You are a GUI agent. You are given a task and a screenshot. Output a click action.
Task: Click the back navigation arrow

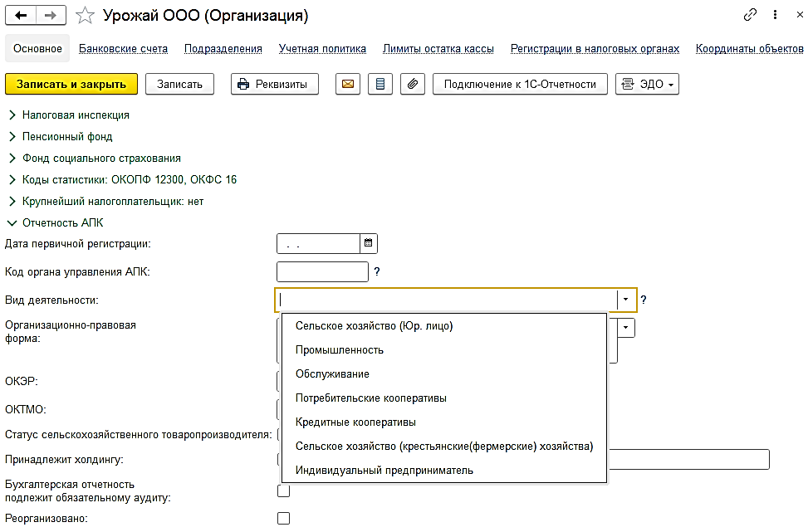[x=21, y=15]
